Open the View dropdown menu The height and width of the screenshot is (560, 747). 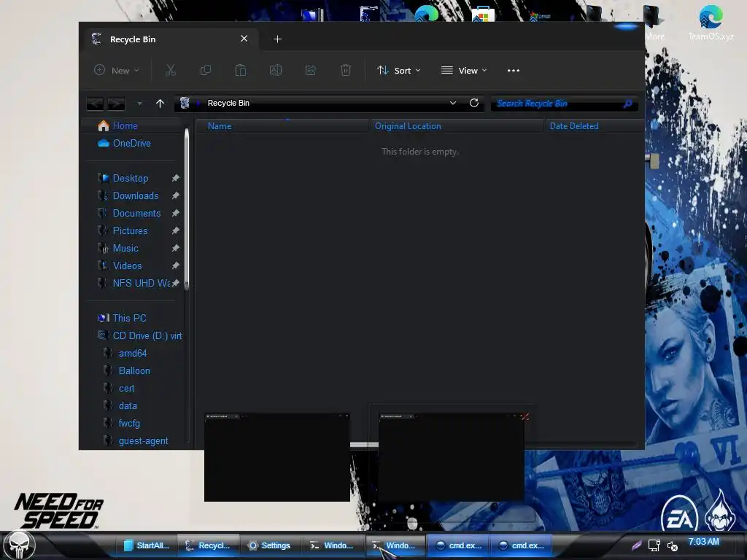click(464, 71)
